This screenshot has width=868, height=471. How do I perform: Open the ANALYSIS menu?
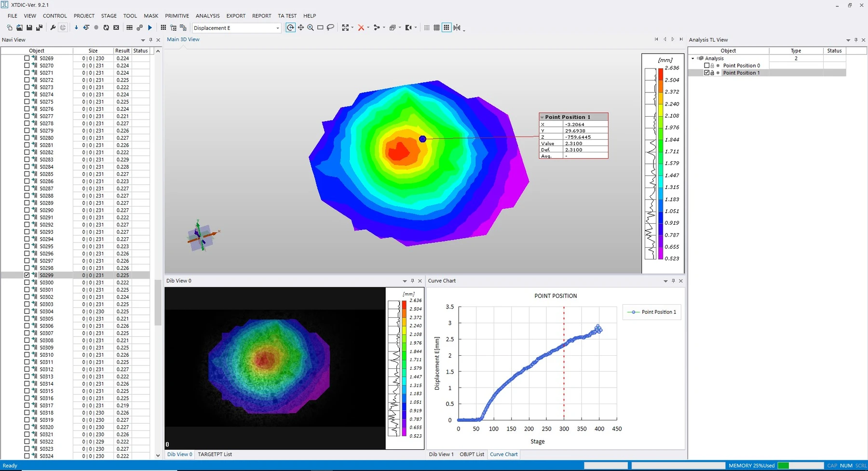click(208, 16)
